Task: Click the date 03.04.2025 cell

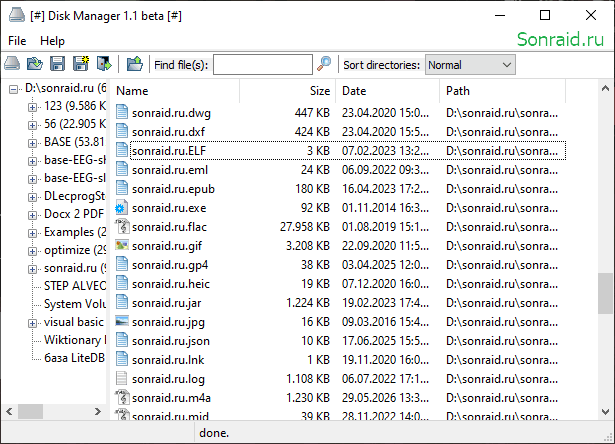Action: 385,265
